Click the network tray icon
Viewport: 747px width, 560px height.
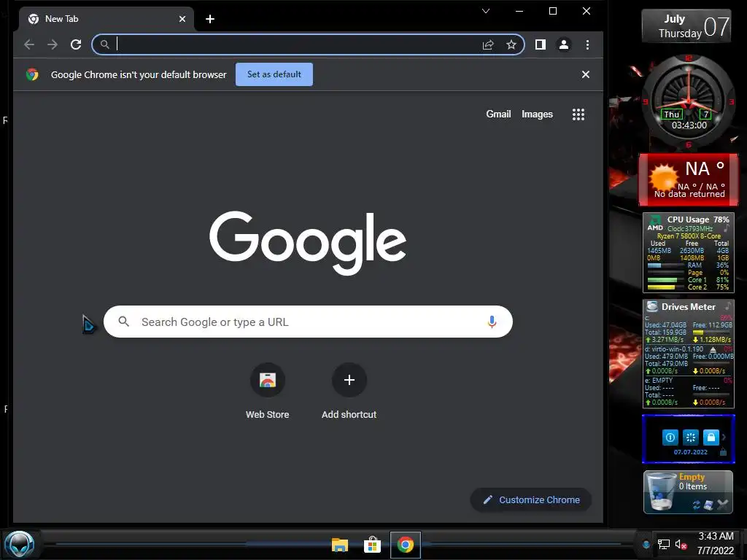click(x=664, y=544)
